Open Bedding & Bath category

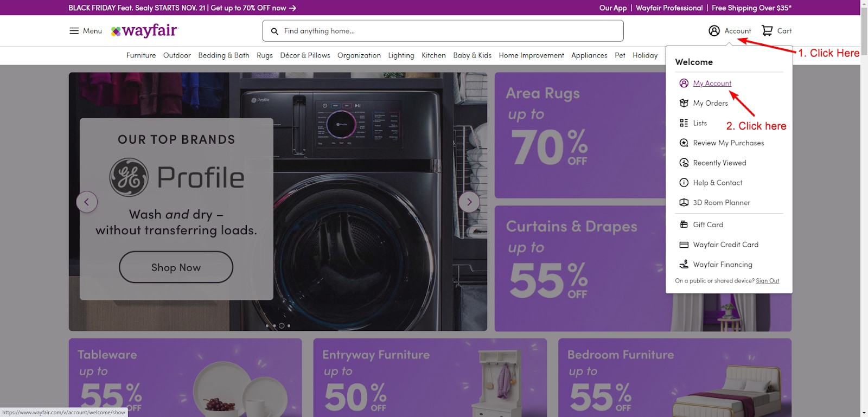coord(224,55)
